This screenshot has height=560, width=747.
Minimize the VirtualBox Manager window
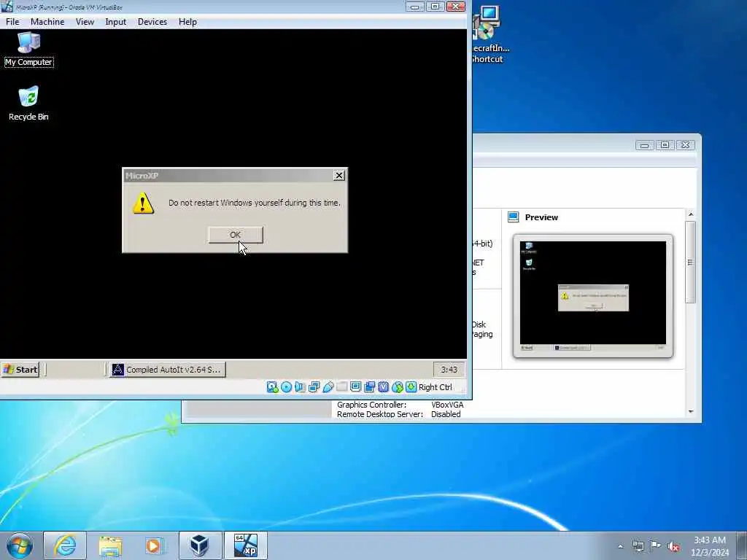(x=644, y=145)
